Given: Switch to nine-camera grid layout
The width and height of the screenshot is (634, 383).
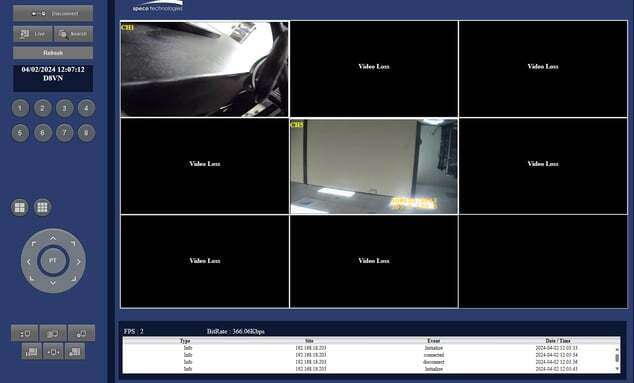Looking at the screenshot, I should click(42, 207).
